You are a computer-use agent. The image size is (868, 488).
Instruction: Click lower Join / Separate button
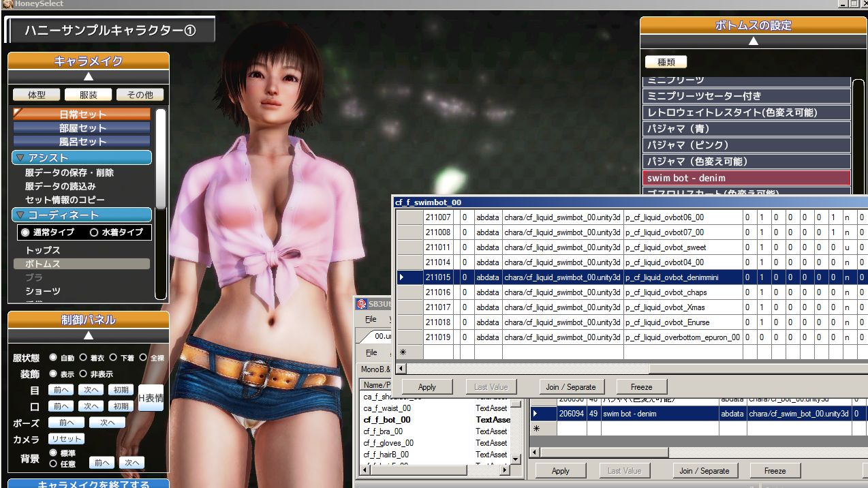tap(704, 470)
